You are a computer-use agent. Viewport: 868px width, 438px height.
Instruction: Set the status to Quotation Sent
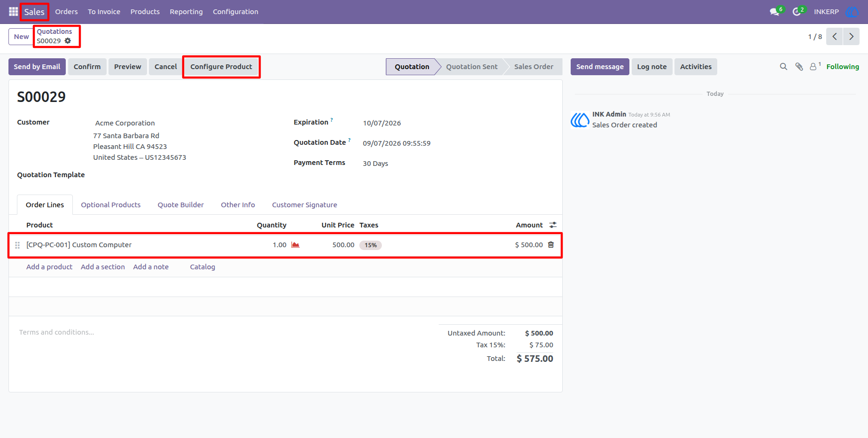[x=472, y=67]
